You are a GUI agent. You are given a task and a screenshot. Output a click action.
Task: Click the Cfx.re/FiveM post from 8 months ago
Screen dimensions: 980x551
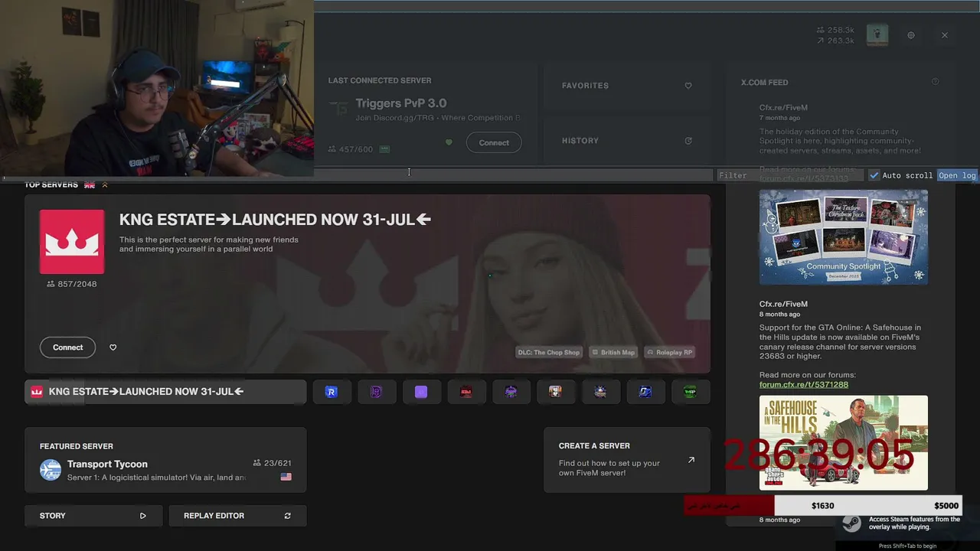(783, 304)
